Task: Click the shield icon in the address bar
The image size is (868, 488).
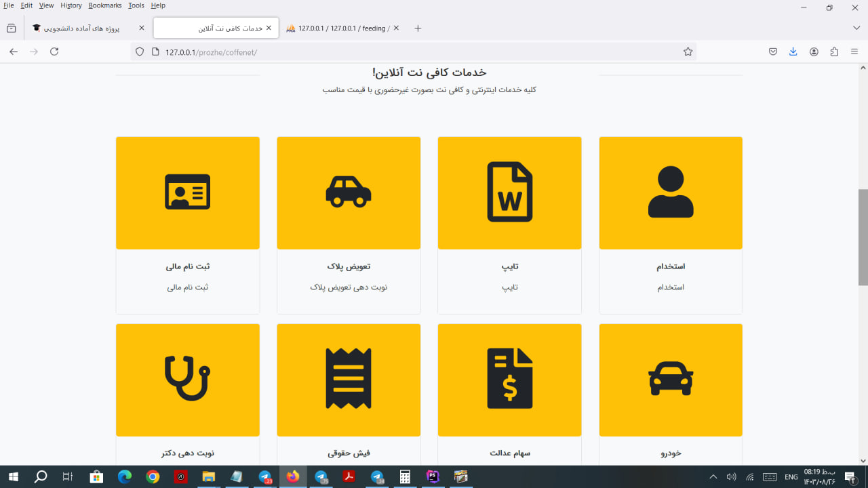Action: (x=140, y=52)
